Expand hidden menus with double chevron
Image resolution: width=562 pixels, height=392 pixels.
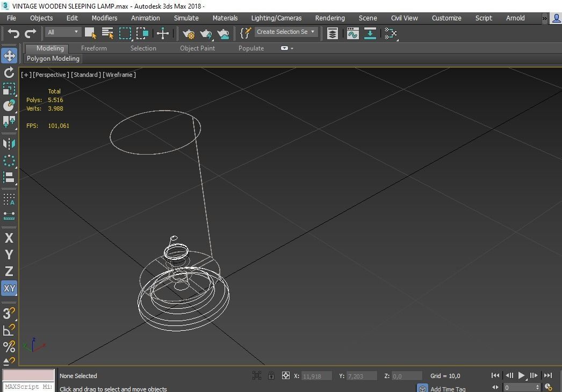pyautogui.click(x=544, y=18)
